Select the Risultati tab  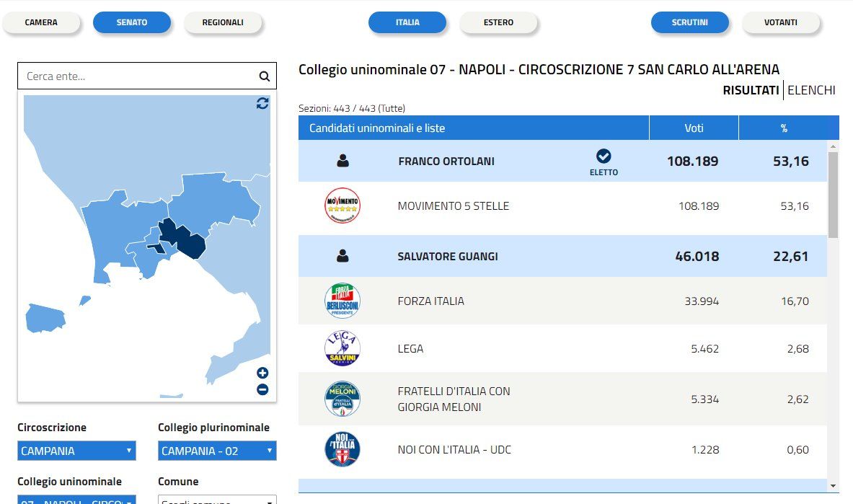(x=751, y=90)
